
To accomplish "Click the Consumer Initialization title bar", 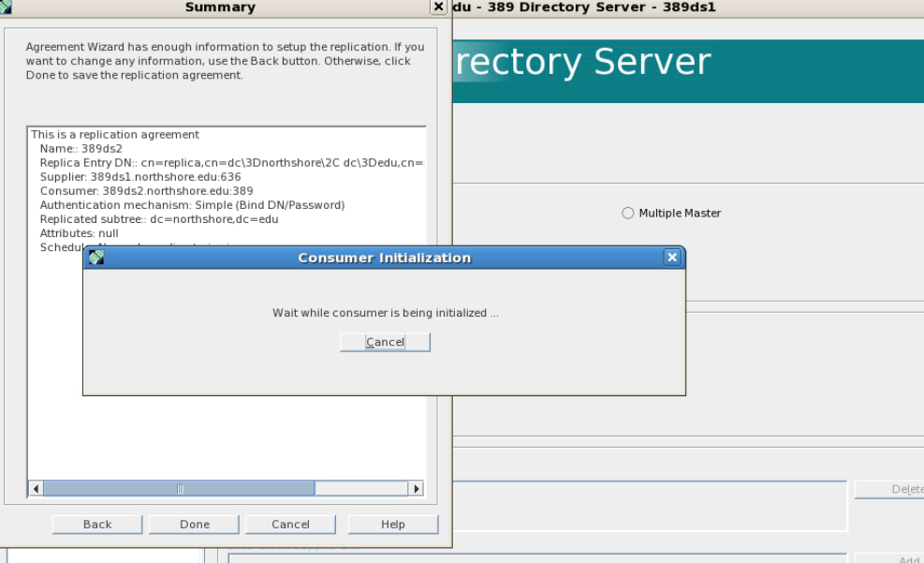I will point(384,258).
